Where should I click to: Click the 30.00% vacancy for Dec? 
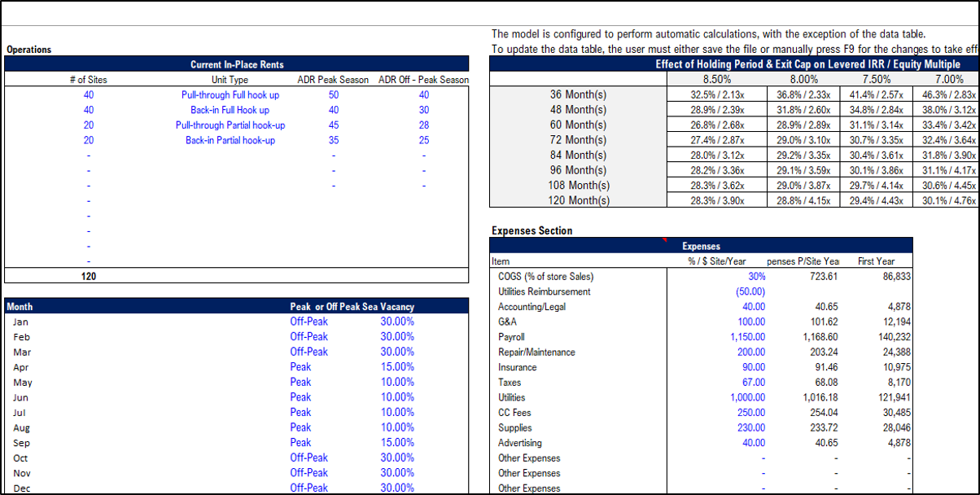pos(397,488)
